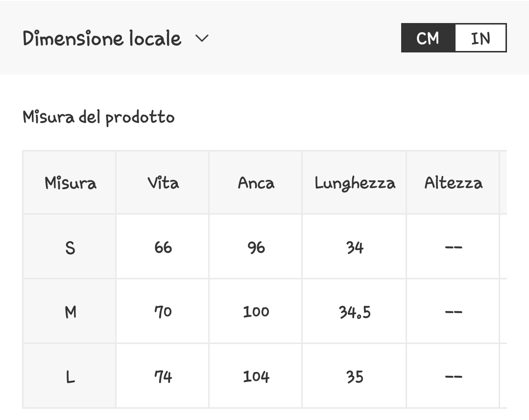
Task: Select size L row label
Action: 70,376
